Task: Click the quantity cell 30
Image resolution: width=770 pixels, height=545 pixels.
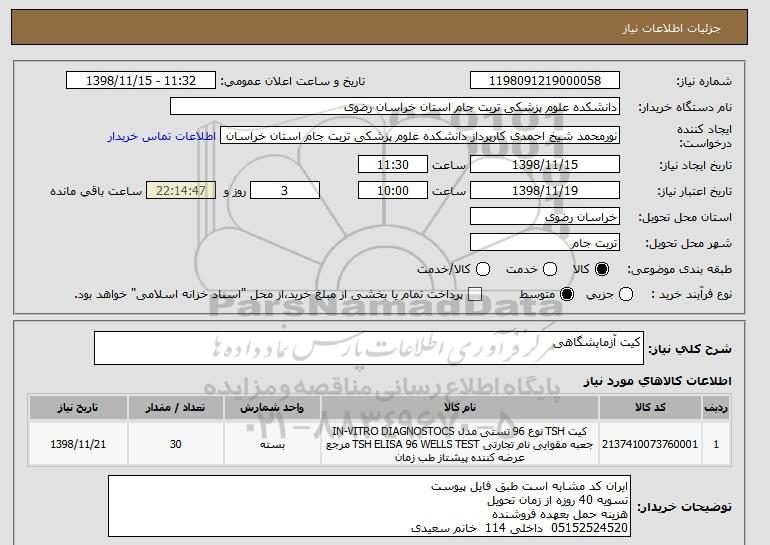Action: 176,444
